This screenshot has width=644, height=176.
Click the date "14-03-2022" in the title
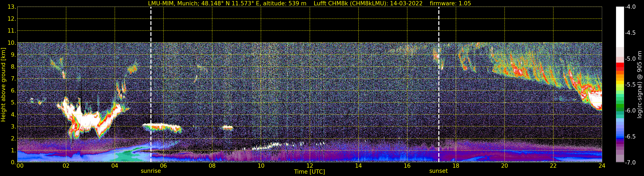pos(406,3)
